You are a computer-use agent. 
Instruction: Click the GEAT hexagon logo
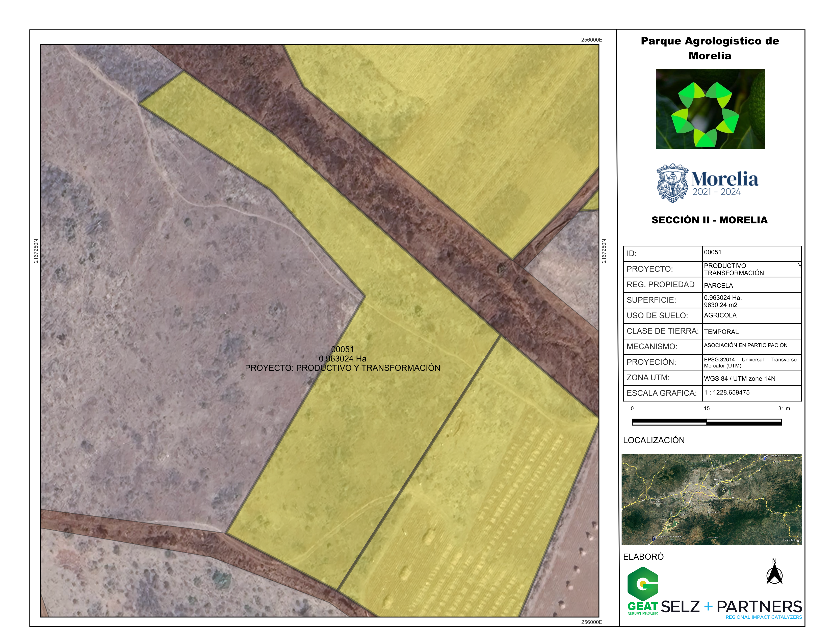[643, 584]
